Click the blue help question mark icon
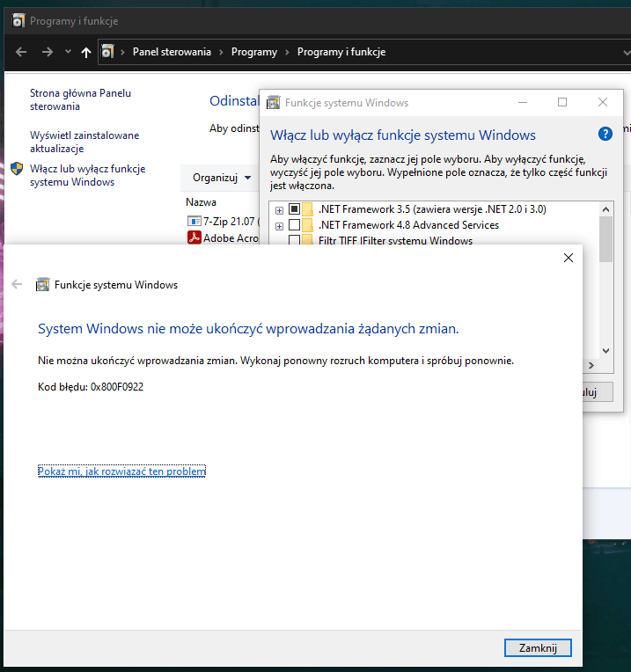Screen dimensions: 631x672 tap(605, 135)
